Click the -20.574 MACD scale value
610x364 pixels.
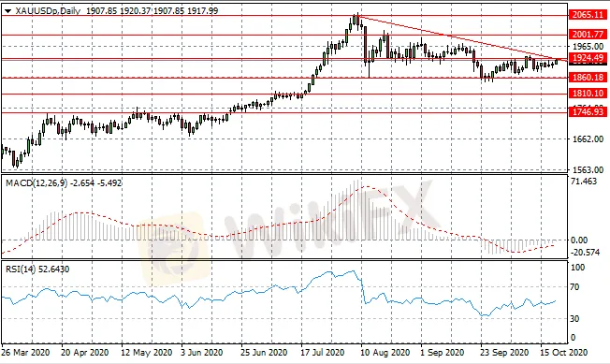585,253
